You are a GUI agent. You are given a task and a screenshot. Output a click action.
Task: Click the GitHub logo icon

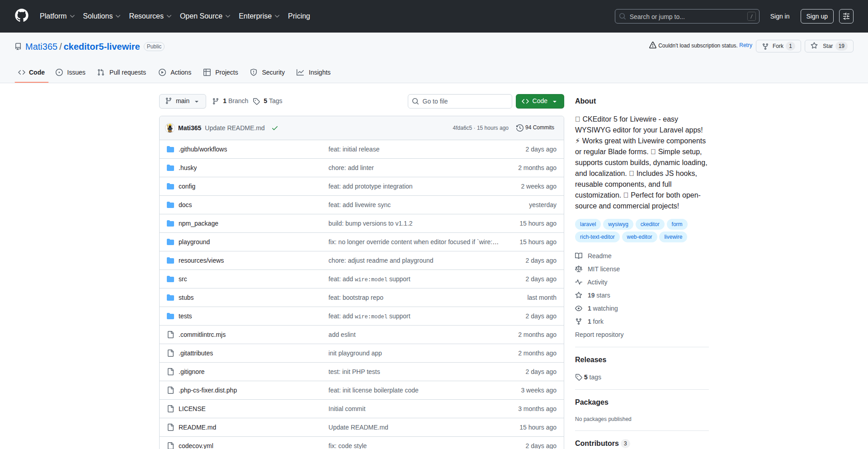tap(22, 16)
